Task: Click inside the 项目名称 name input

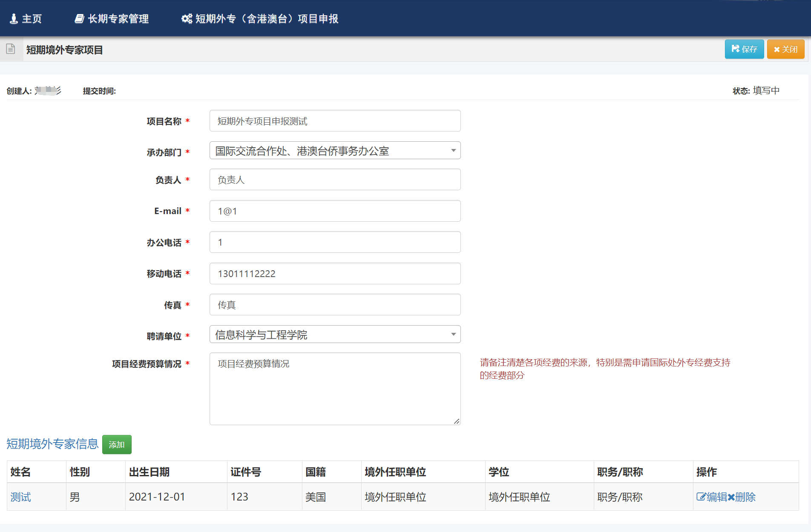Action: (335, 120)
